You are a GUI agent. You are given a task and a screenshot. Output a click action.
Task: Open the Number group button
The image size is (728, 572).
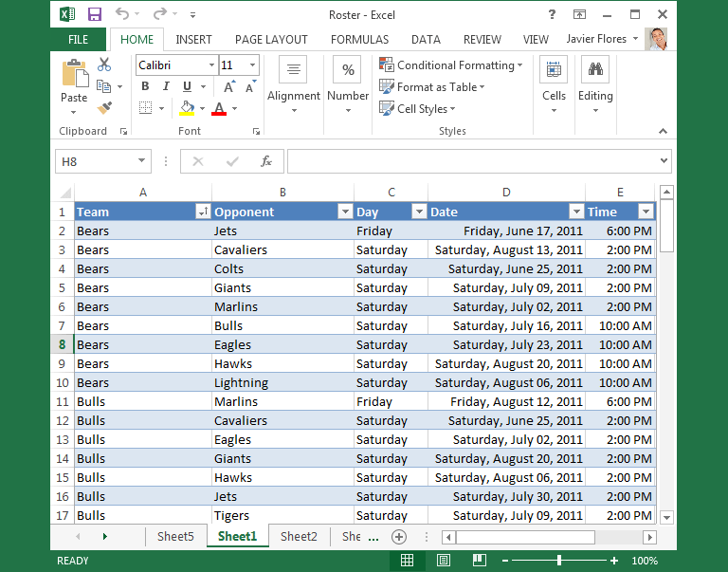pyautogui.click(x=348, y=85)
